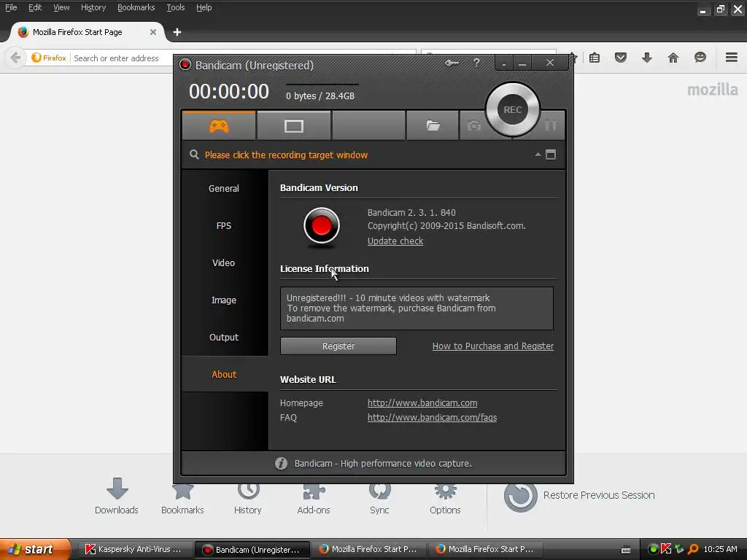Click the camera screenshot icon in Bandicam
Viewport: 747px width, 560px height.
473,125
